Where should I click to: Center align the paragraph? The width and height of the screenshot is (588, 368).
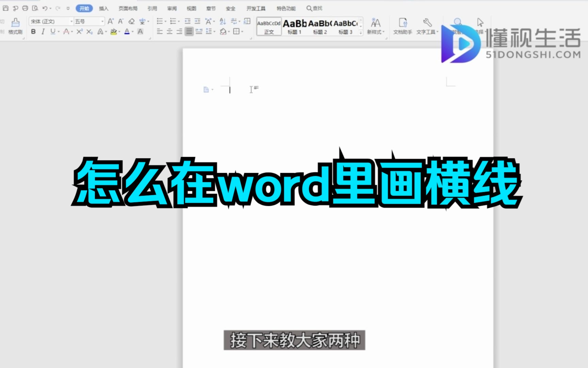[169, 32]
